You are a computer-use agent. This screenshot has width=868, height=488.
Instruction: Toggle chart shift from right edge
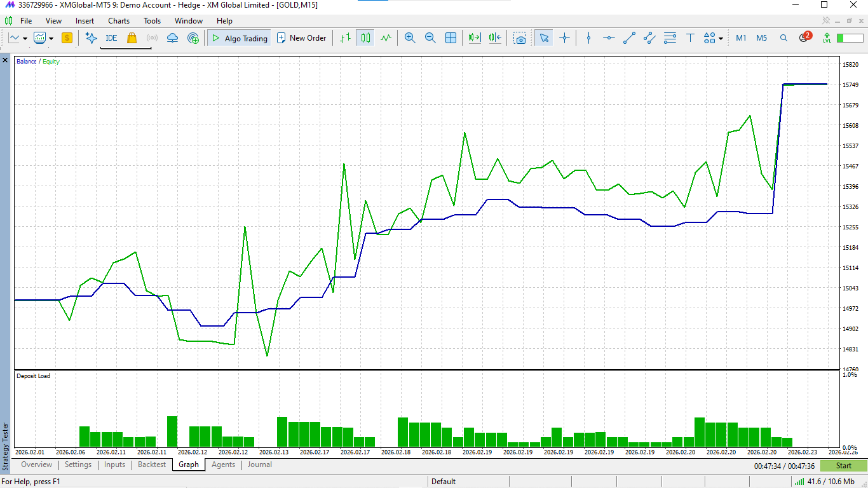pos(496,38)
